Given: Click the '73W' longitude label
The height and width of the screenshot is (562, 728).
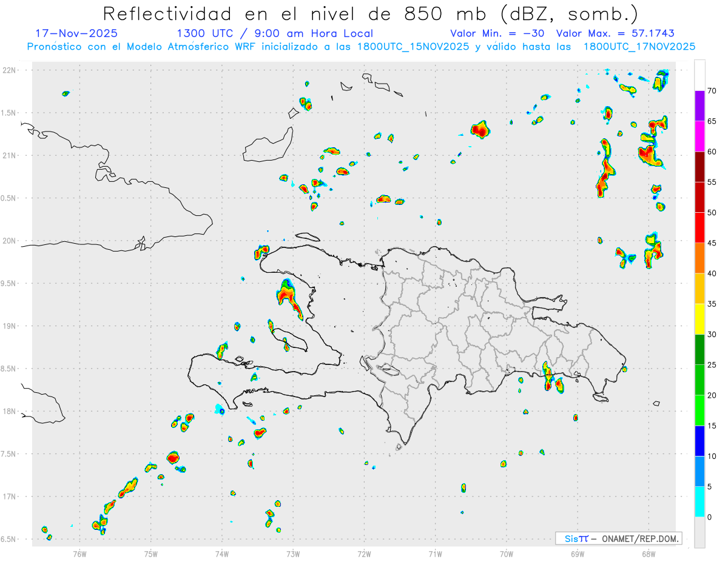Looking at the screenshot, I should coord(293,554).
